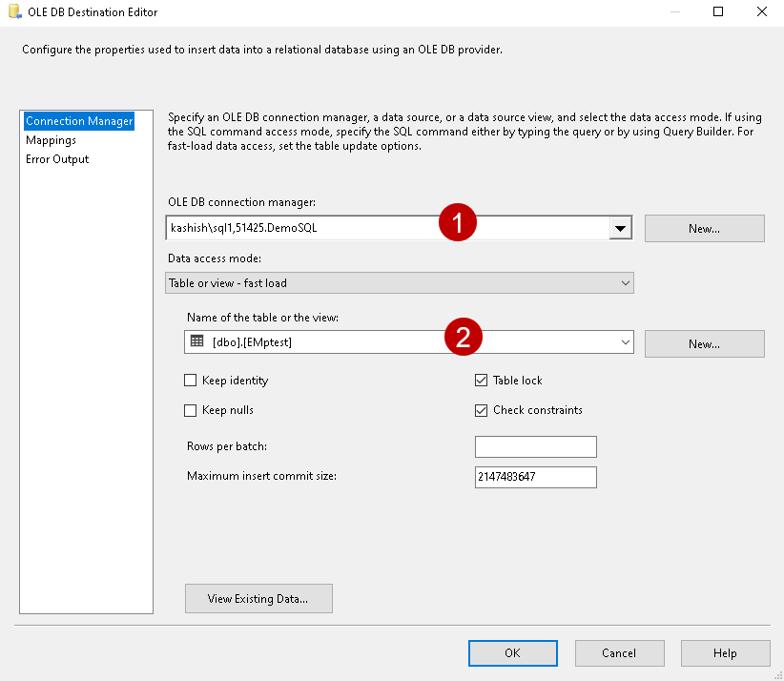Select the Connection Manager page
This screenshot has height=681, width=784.
click(x=79, y=121)
